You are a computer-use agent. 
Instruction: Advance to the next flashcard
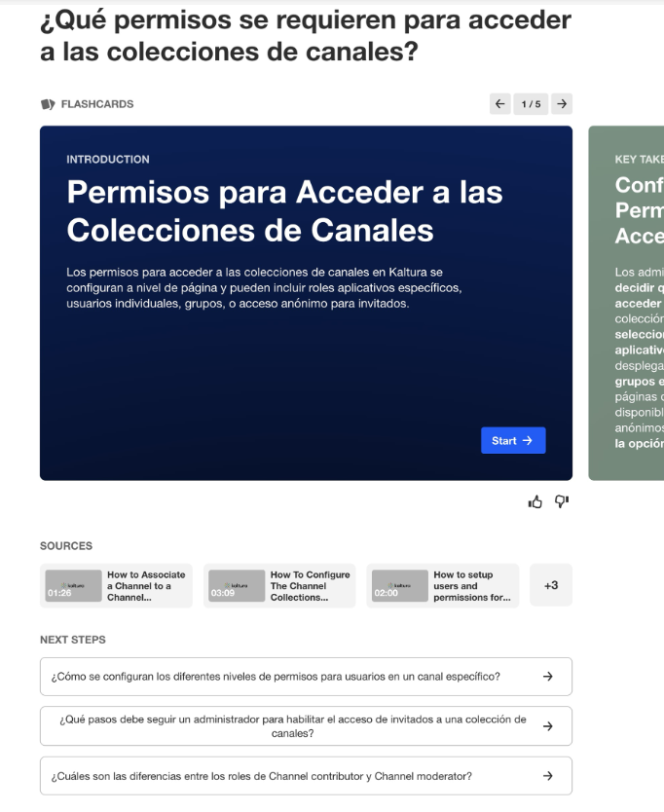tap(562, 104)
